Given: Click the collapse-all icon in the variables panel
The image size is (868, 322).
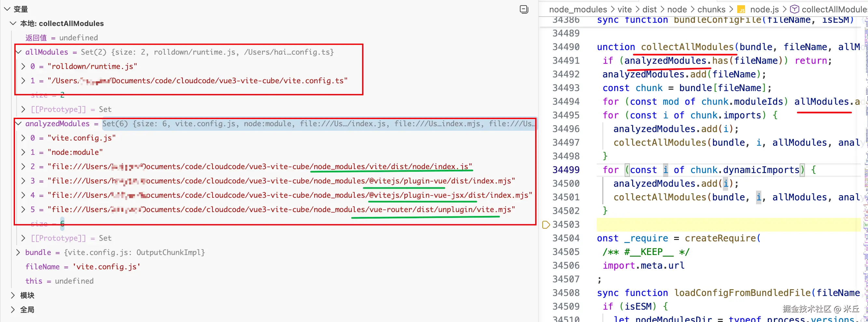Looking at the screenshot, I should [x=524, y=9].
